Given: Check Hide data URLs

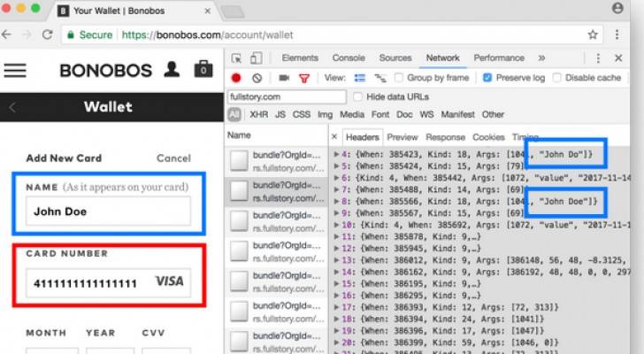Looking at the screenshot, I should click(x=357, y=97).
